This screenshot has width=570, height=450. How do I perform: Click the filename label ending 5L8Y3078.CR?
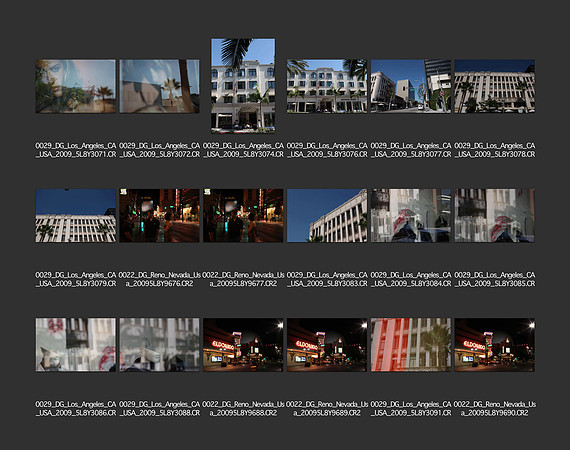pyautogui.click(x=494, y=150)
